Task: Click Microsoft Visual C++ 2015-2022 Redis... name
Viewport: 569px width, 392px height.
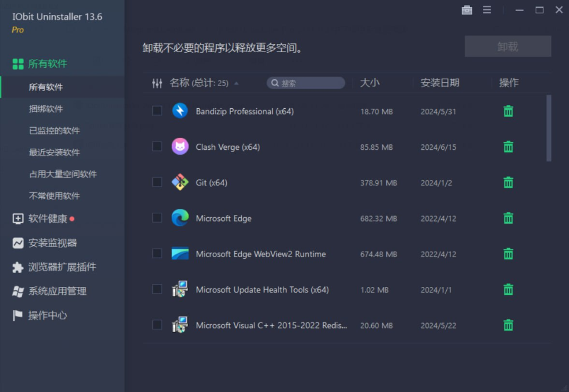Action: click(x=271, y=325)
